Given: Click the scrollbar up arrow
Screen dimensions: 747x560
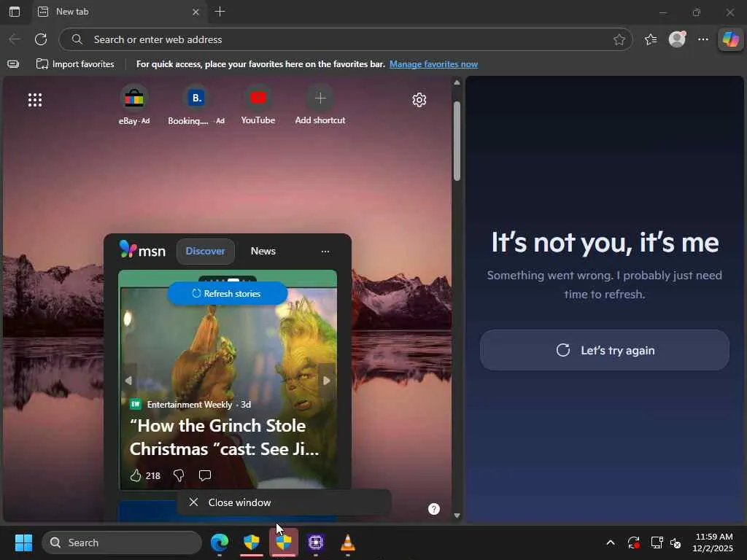Looking at the screenshot, I should [x=457, y=82].
